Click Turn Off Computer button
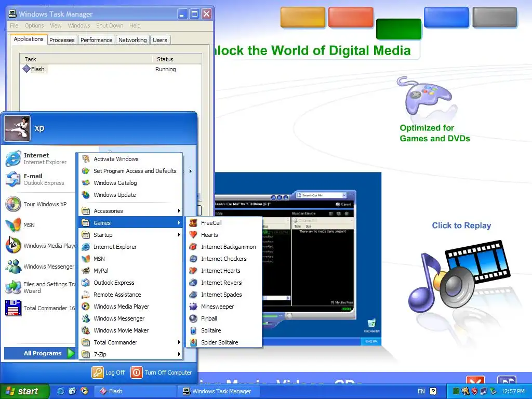The image size is (532, 399). (x=162, y=373)
